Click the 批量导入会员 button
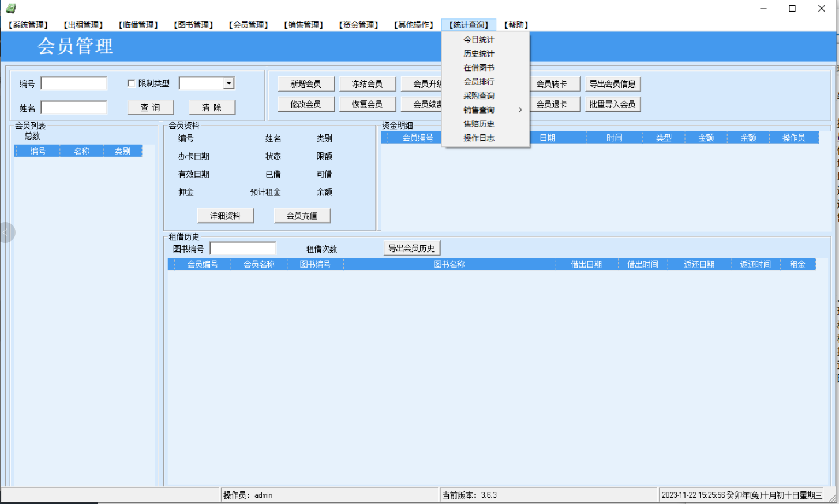 [x=613, y=104]
